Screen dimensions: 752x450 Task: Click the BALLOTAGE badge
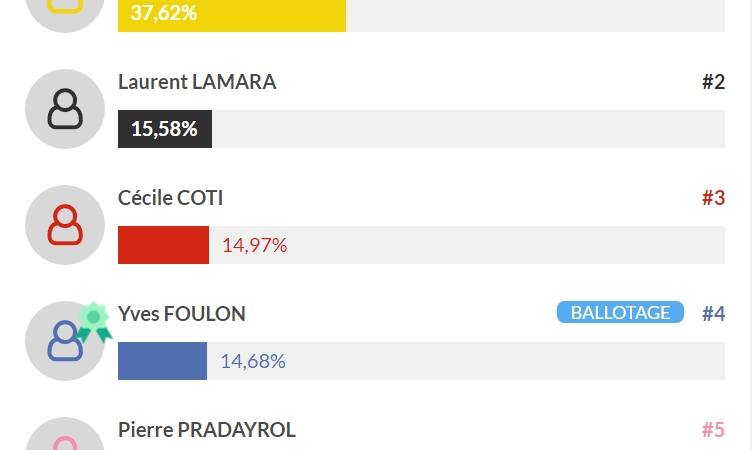[x=620, y=312]
